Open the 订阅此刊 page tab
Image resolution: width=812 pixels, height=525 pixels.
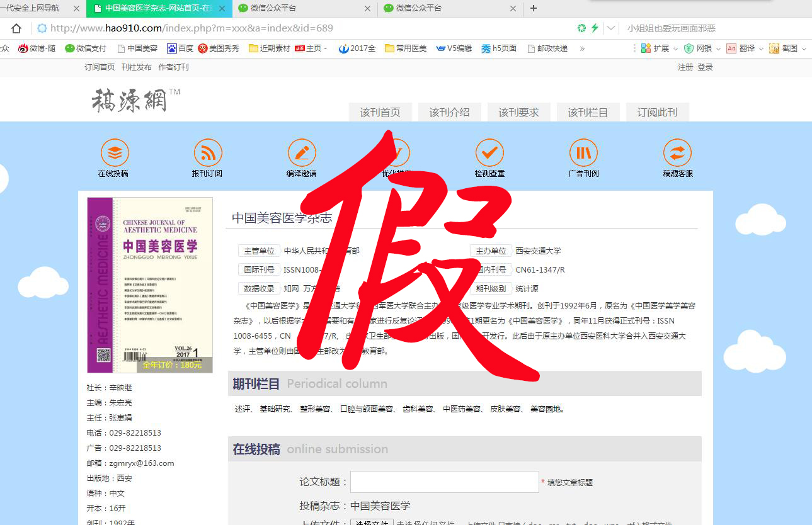coord(657,113)
